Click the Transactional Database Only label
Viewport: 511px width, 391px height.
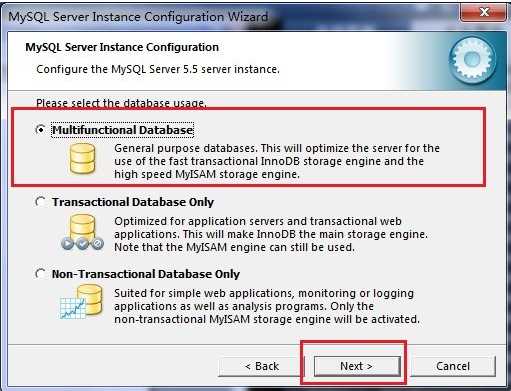coord(133,202)
